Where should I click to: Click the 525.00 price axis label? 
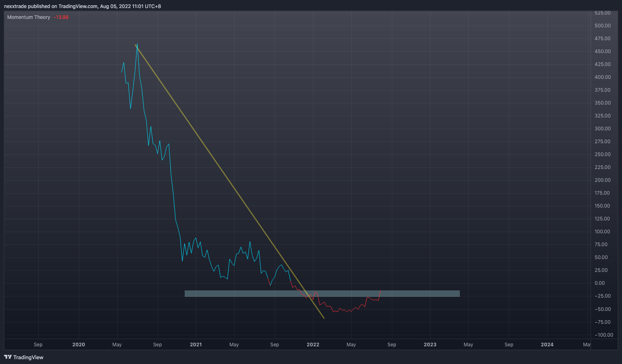pyautogui.click(x=602, y=13)
